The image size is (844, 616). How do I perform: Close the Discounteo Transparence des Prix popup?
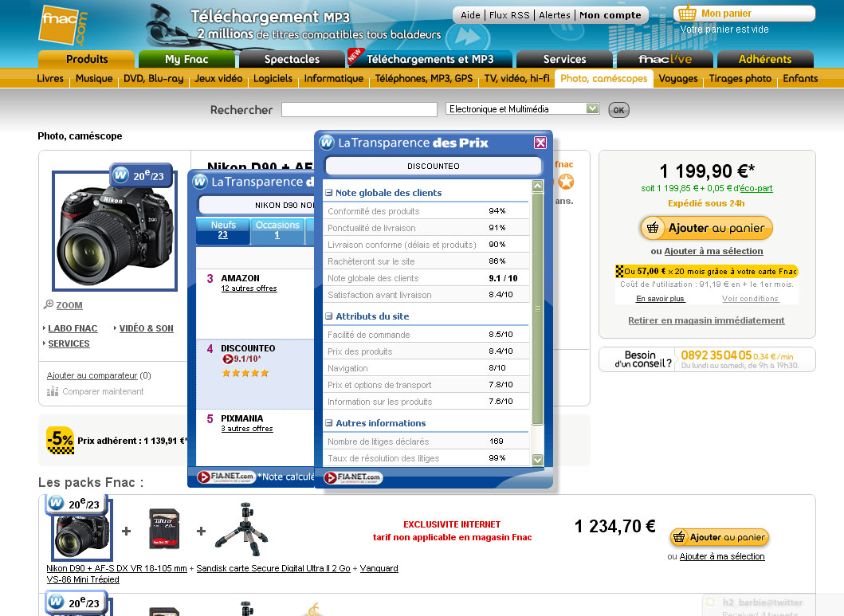click(x=540, y=143)
